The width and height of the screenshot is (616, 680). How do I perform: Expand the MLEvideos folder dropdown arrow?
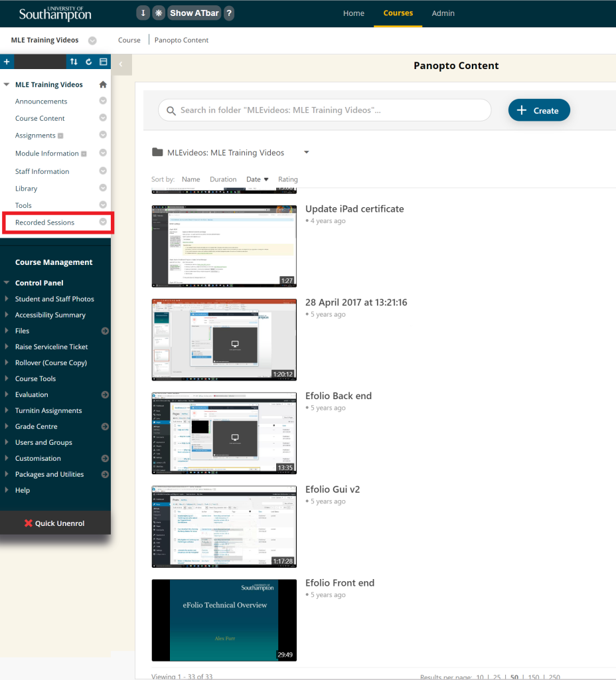pos(307,152)
